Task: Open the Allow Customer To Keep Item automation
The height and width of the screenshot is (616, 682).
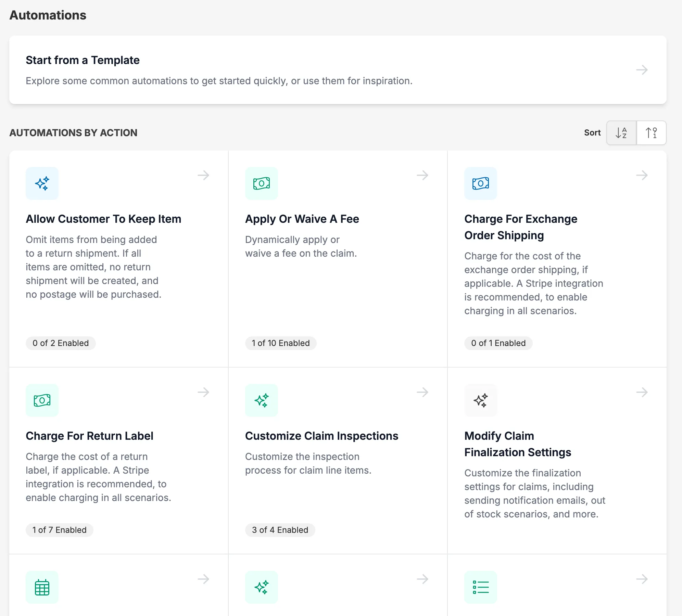Action: point(204,176)
